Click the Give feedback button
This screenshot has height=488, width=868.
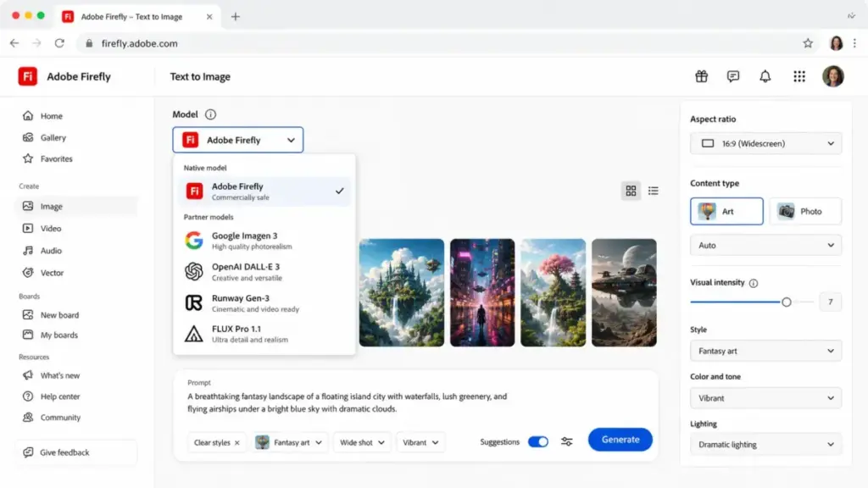click(x=76, y=452)
